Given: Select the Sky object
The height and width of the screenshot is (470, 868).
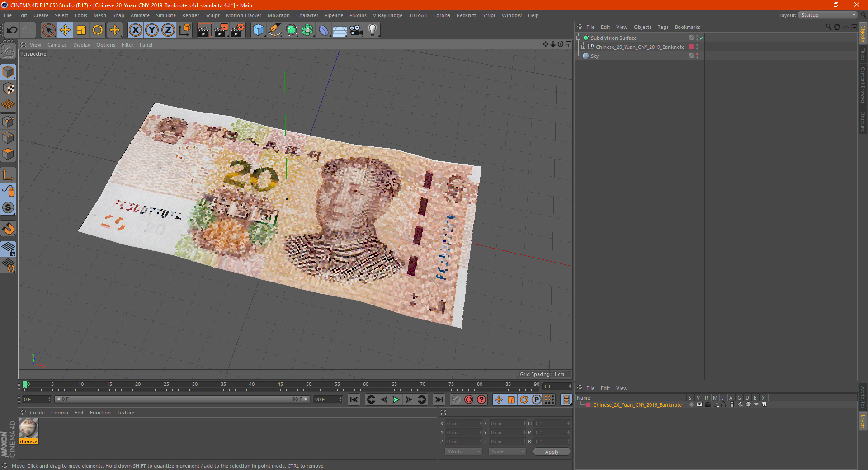Looking at the screenshot, I should (594, 56).
